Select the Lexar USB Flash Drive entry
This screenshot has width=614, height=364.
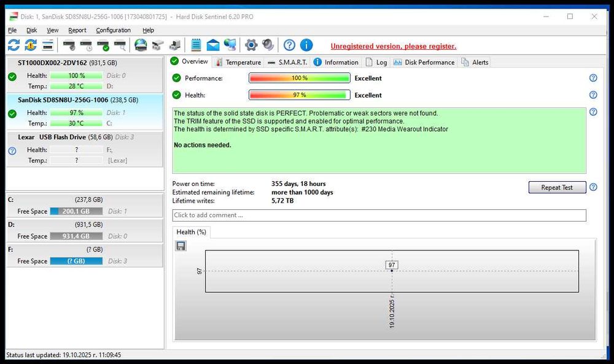tap(85, 149)
